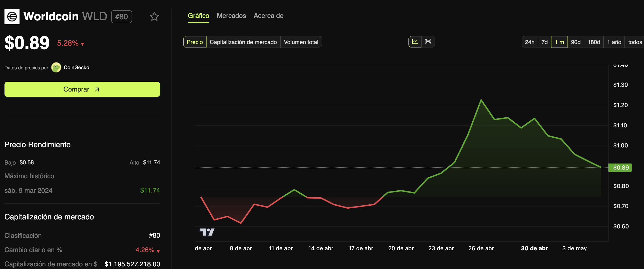Click the 5.28% price change value
644x269 pixels.
[x=68, y=43]
